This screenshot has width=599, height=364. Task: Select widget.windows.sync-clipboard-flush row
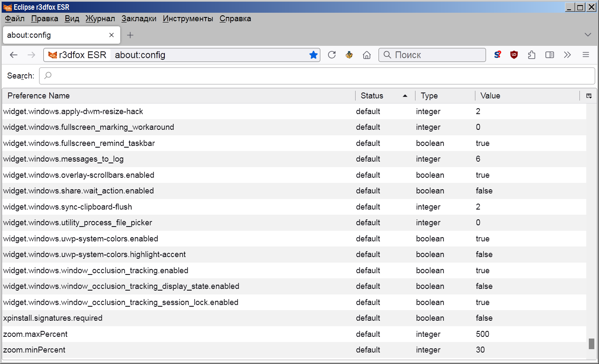[x=294, y=207]
